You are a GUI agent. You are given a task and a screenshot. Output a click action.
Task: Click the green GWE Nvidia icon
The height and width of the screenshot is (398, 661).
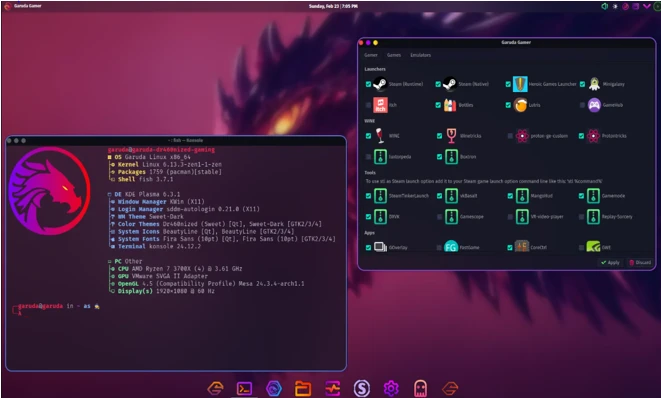point(593,247)
